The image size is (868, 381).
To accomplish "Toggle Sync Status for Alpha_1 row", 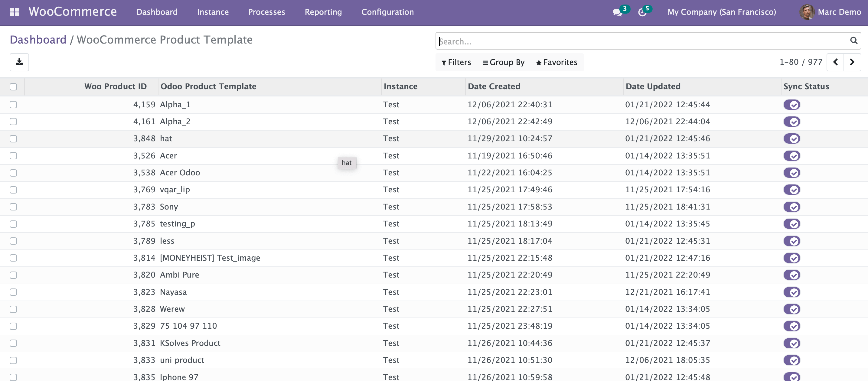I will [791, 105].
